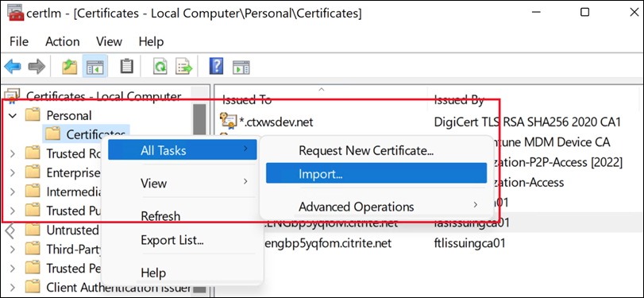Expand the Intermediate node chevron

[x=13, y=192]
